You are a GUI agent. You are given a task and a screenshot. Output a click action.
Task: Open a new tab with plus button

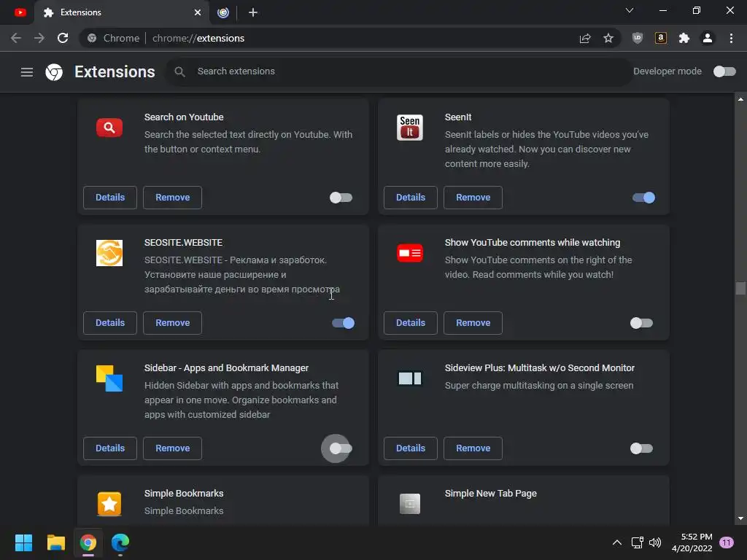(253, 12)
